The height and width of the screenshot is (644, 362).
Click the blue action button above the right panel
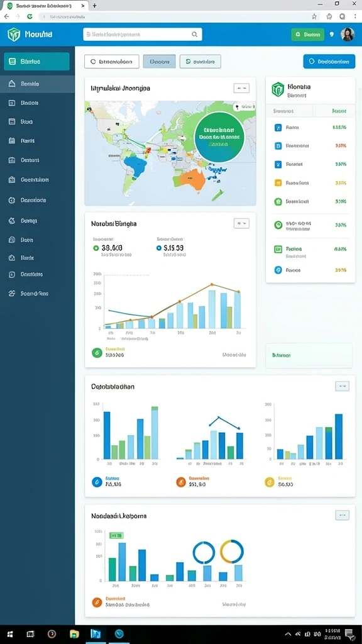tap(329, 61)
